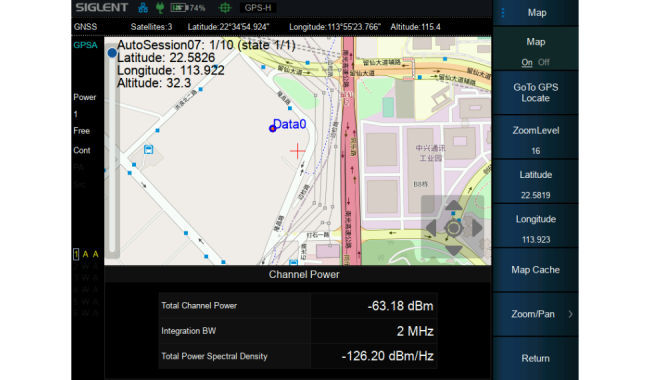650x380 pixels.
Task: Click the power plug status icon
Action: pyautogui.click(x=160, y=7)
